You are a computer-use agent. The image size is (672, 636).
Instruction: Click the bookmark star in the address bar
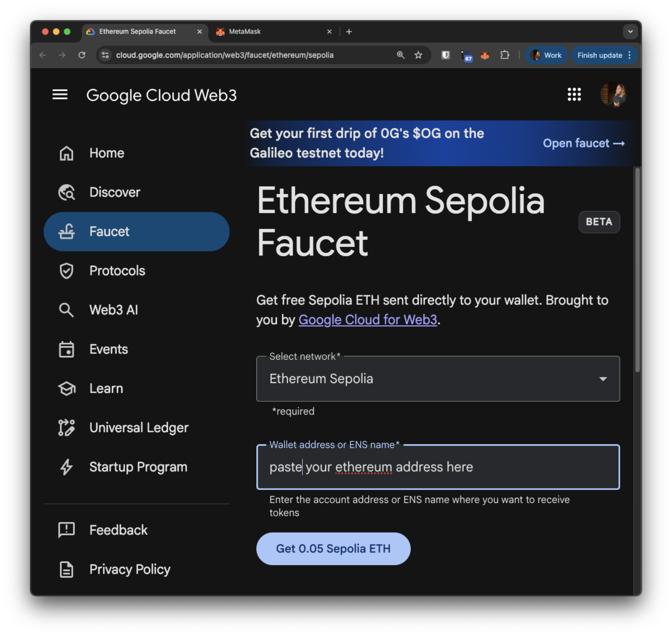pyautogui.click(x=418, y=55)
